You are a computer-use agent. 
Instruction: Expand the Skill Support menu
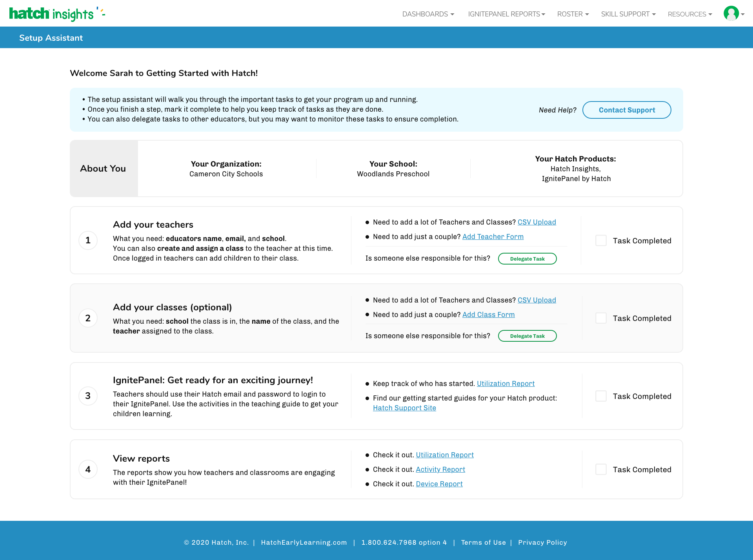pos(628,14)
